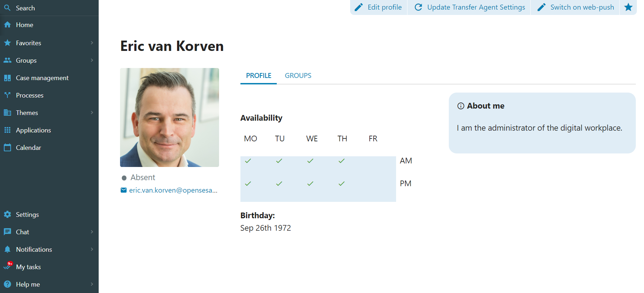Click Eric van Korven's profile photo
Screen dimensions: 644x293
pyautogui.click(x=170, y=117)
